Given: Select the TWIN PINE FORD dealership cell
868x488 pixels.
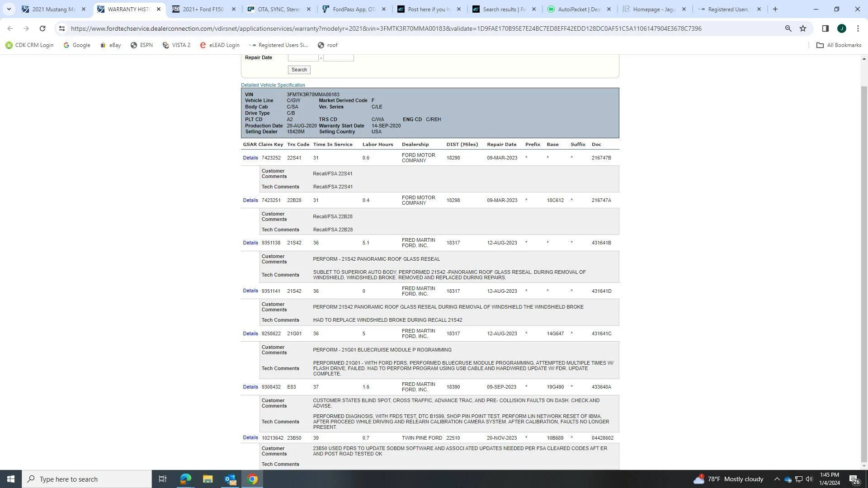Looking at the screenshot, I should click(422, 438).
